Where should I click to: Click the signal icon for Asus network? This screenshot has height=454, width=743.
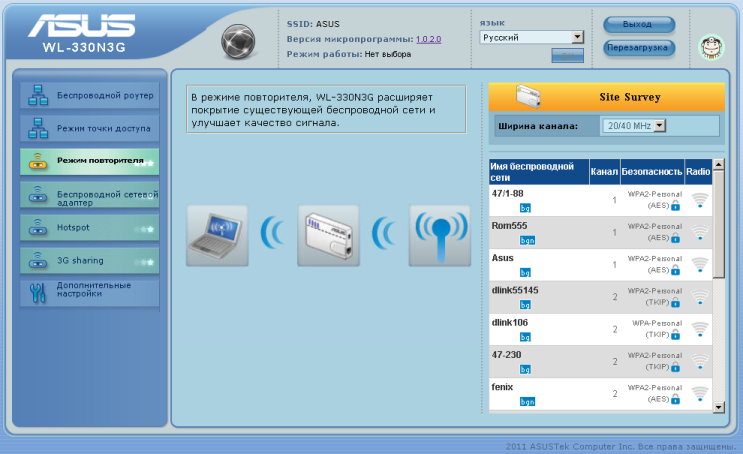[700, 264]
